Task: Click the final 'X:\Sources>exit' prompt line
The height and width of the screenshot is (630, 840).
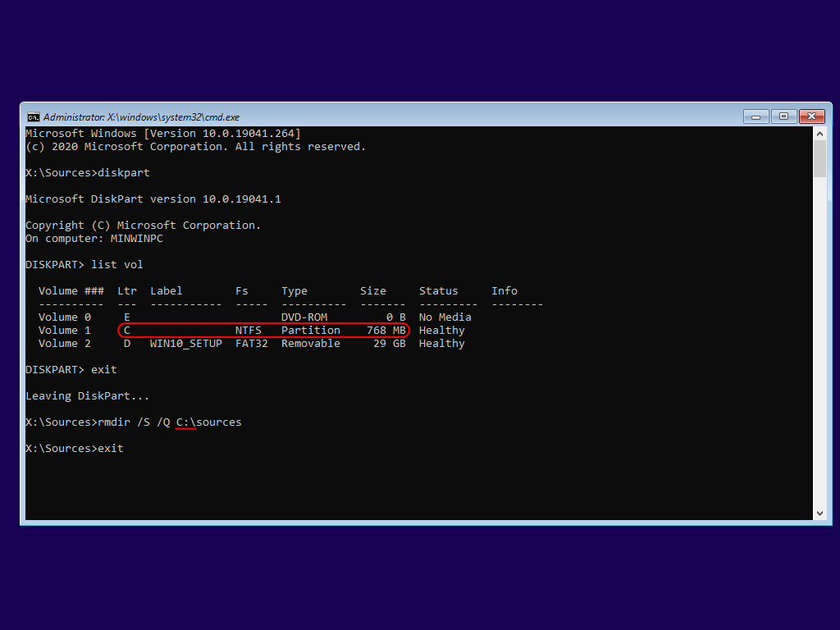Action: [75, 449]
